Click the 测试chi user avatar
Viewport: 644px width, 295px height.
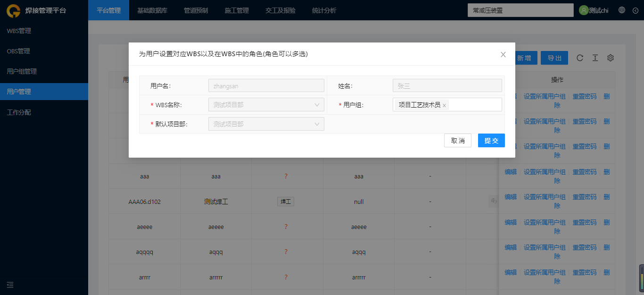[584, 10]
